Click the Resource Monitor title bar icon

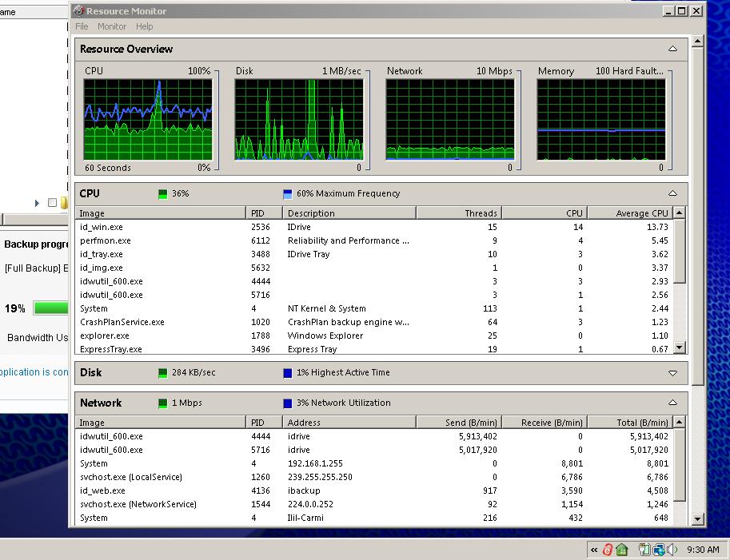pyautogui.click(x=78, y=10)
